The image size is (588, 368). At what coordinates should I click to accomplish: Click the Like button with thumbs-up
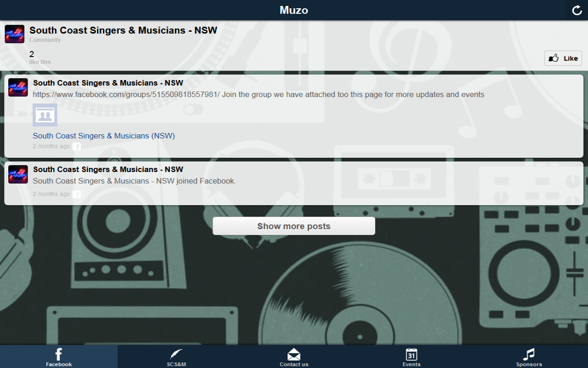563,58
